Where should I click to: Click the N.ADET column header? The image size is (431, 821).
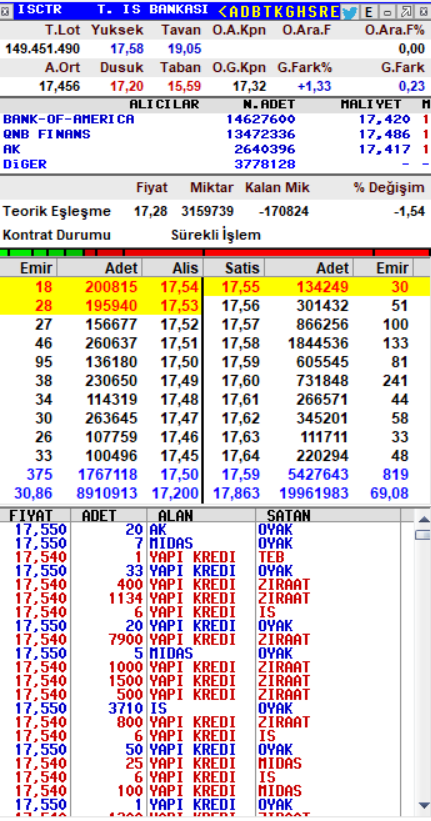pos(269,104)
